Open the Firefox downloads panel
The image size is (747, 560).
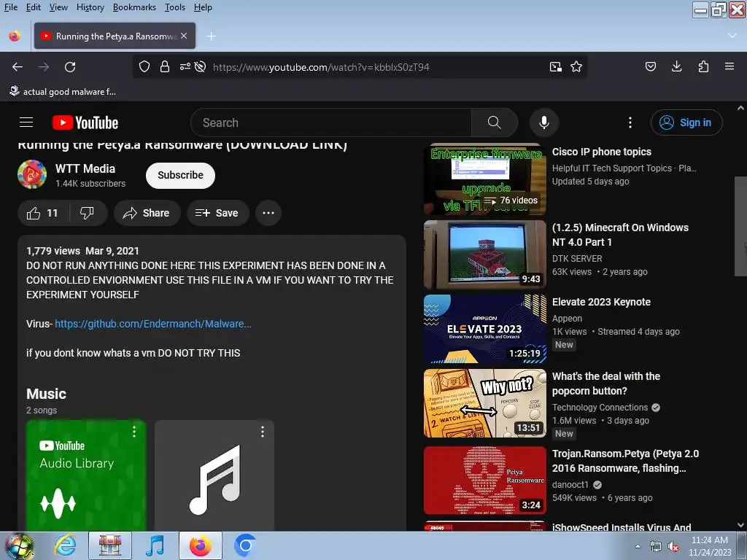click(x=676, y=66)
